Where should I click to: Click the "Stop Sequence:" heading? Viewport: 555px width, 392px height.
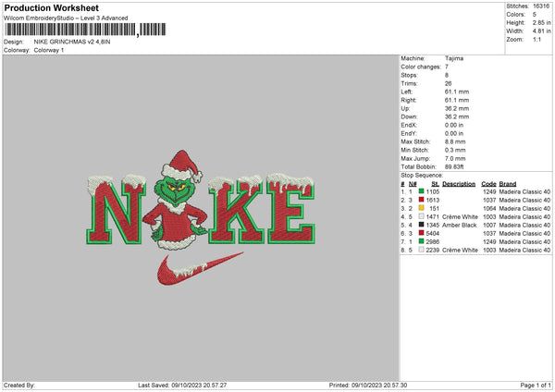[x=422, y=176]
